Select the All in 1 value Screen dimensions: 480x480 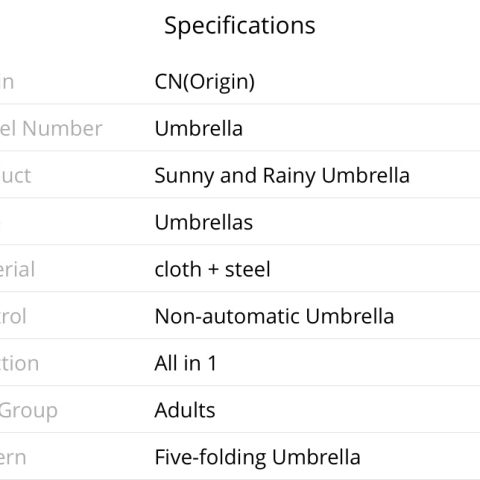point(186,363)
